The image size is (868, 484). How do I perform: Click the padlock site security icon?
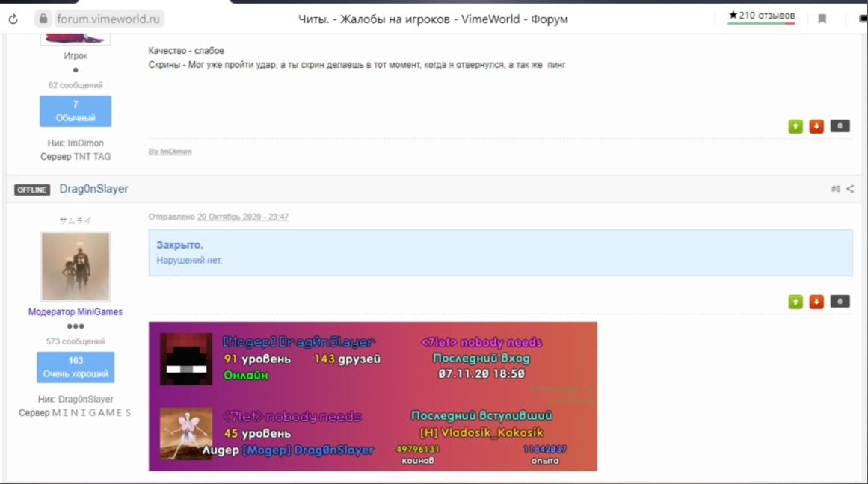(x=43, y=19)
